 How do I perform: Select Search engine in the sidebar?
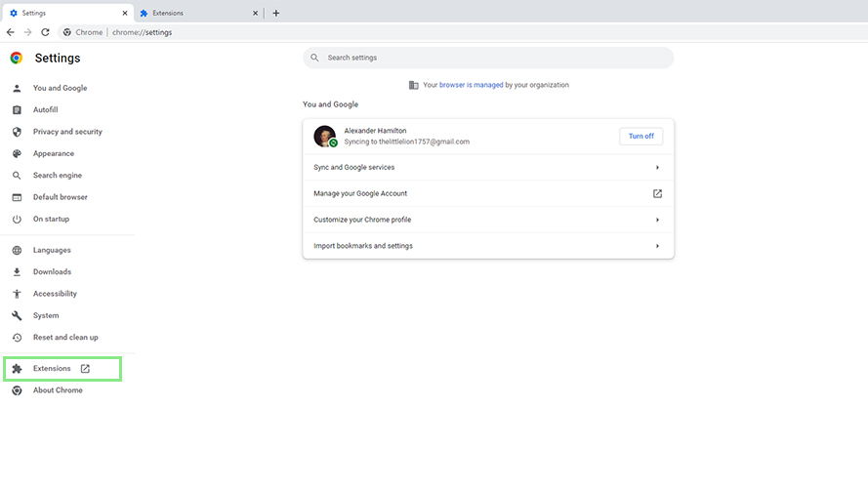tap(57, 176)
